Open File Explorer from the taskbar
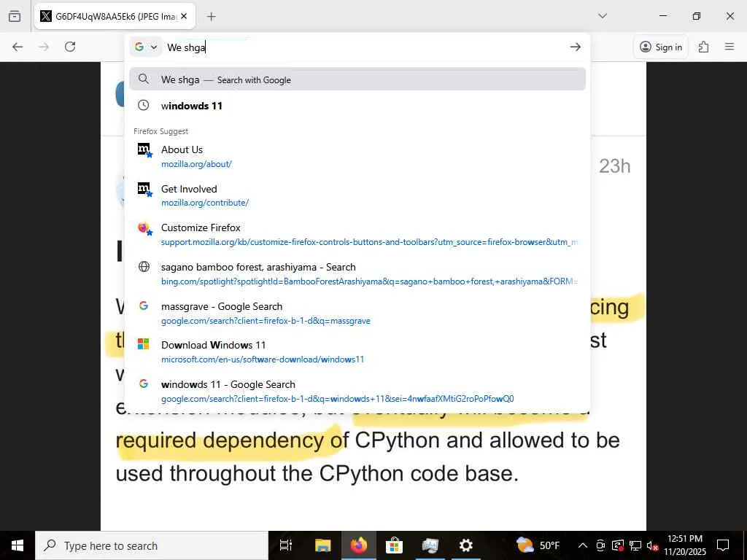Screen dimensions: 747x560 click(322, 545)
